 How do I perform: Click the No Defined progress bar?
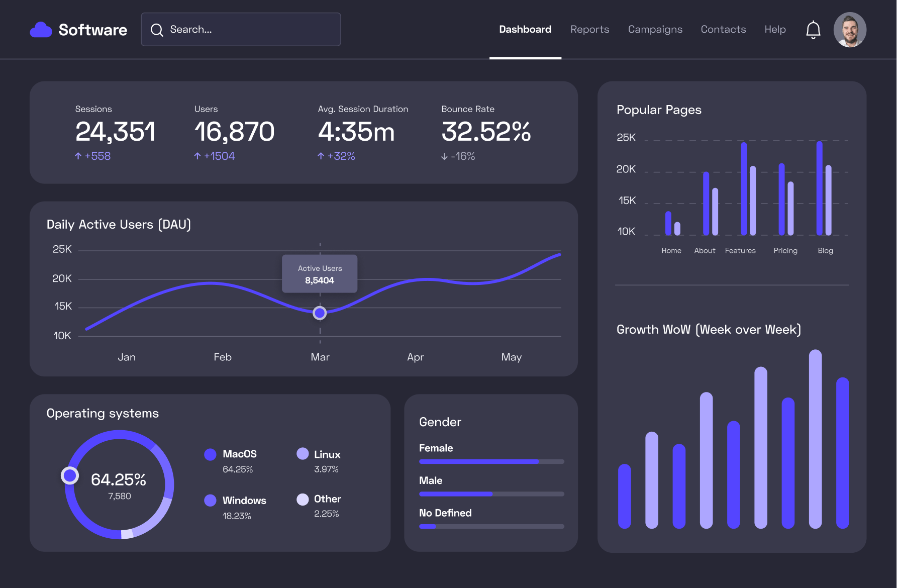491,526
